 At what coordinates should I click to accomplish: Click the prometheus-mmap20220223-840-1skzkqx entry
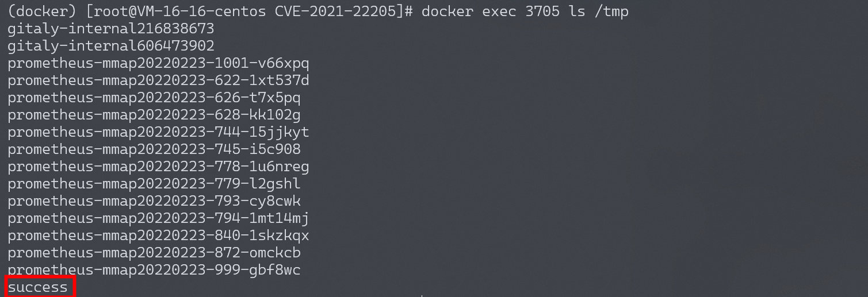point(158,236)
